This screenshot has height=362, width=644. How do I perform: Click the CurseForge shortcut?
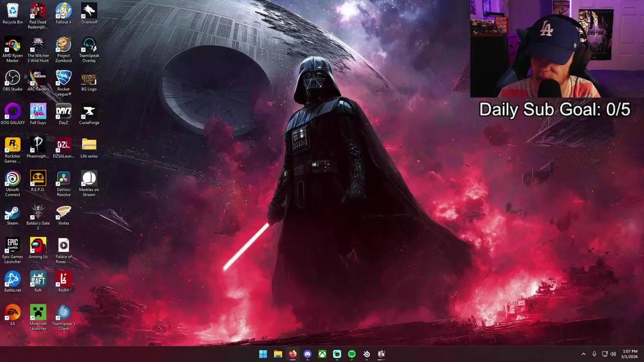coord(89,115)
